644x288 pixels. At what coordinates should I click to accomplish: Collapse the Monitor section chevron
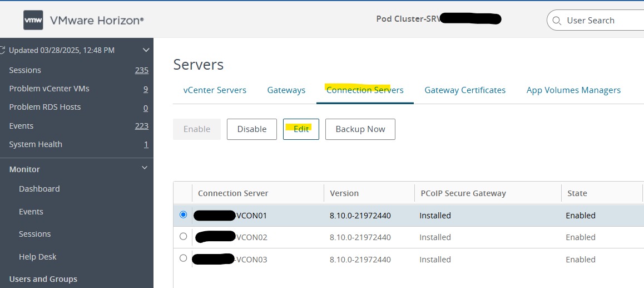pyautogui.click(x=144, y=168)
